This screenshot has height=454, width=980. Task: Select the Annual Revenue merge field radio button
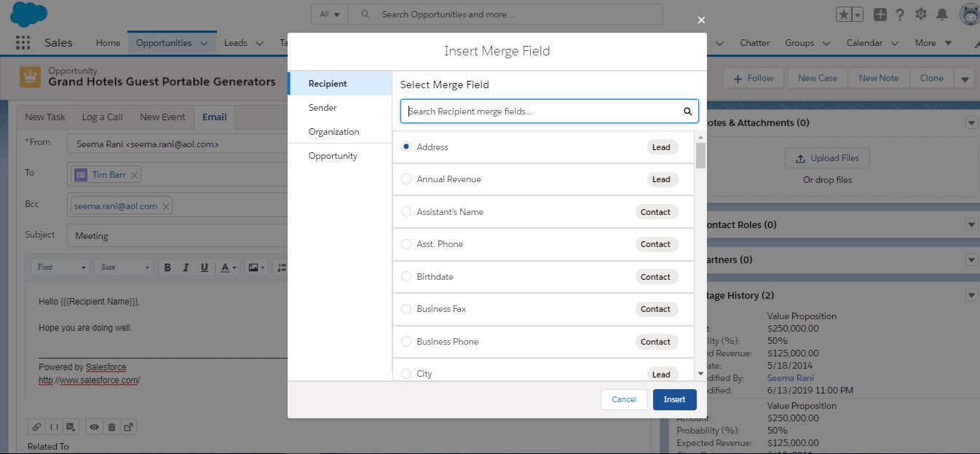[406, 179]
